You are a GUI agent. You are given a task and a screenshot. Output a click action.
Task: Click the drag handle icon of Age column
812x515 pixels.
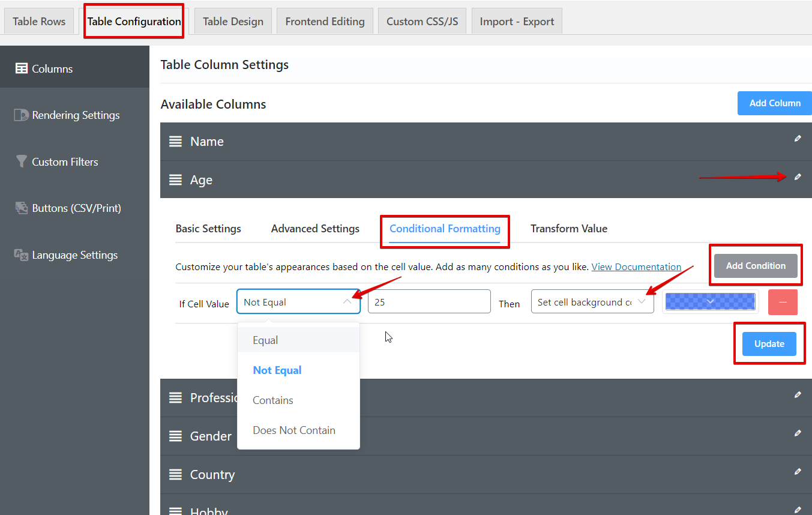pos(175,180)
